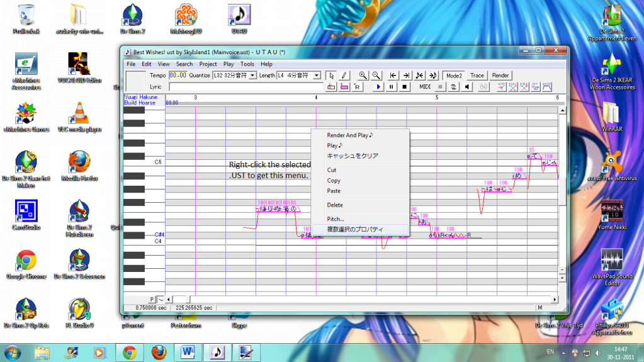Click the horizontal scrollbar right arrow
Viewport: 644px width, 362px height.
click(x=555, y=299)
